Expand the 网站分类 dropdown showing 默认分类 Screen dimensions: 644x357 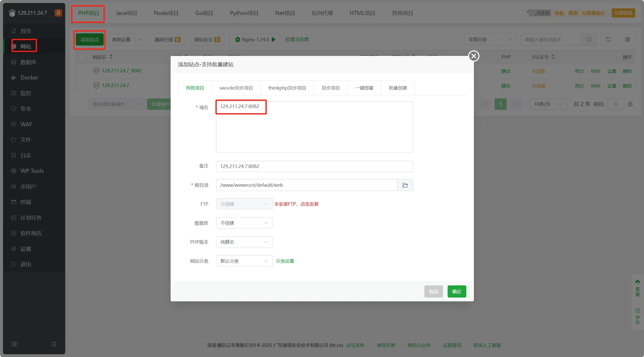[x=244, y=261]
